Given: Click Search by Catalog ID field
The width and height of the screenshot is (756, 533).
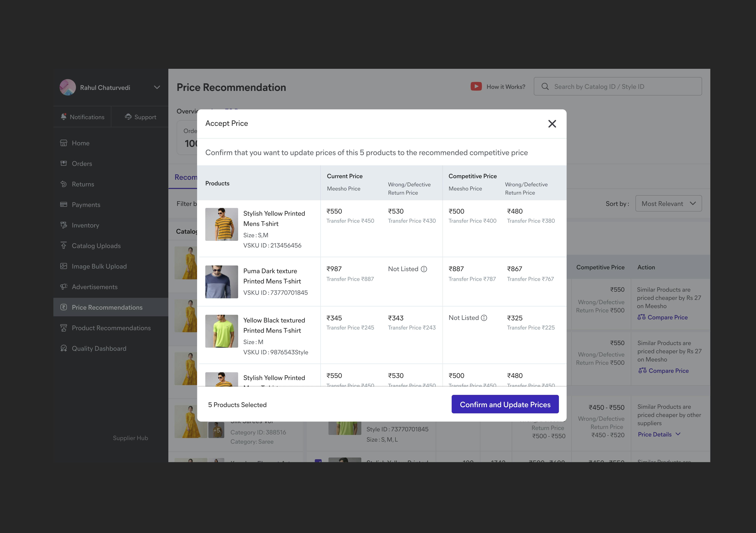Looking at the screenshot, I should tap(618, 86).
